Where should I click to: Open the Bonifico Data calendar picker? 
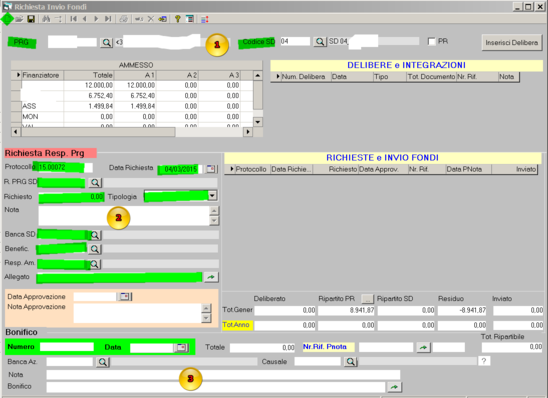click(x=181, y=348)
